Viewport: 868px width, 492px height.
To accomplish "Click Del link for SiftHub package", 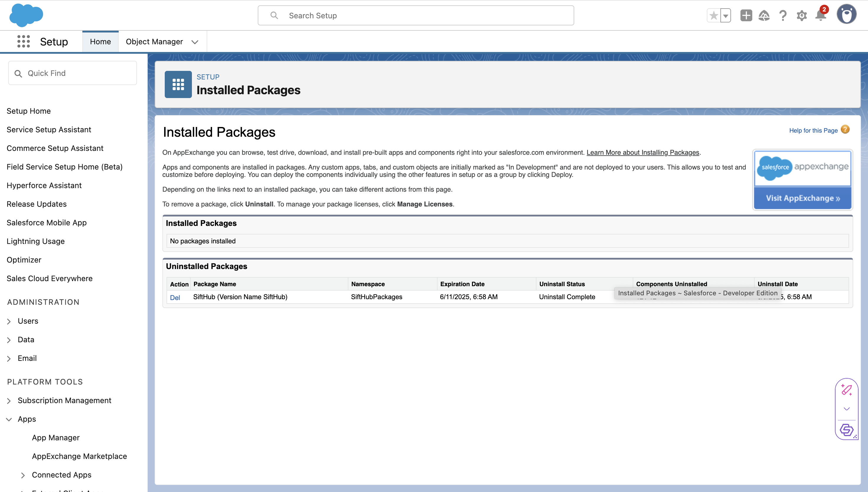I will coord(174,297).
